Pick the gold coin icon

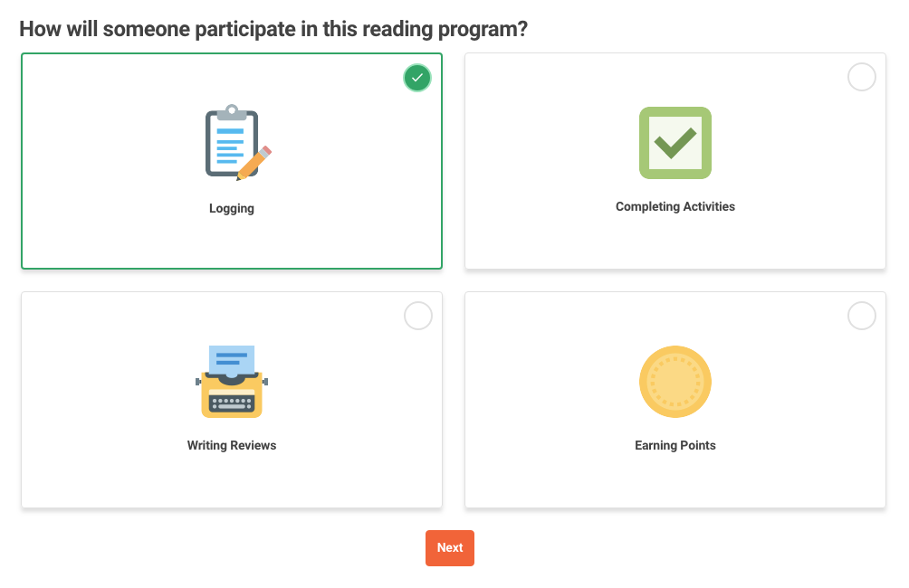point(675,381)
